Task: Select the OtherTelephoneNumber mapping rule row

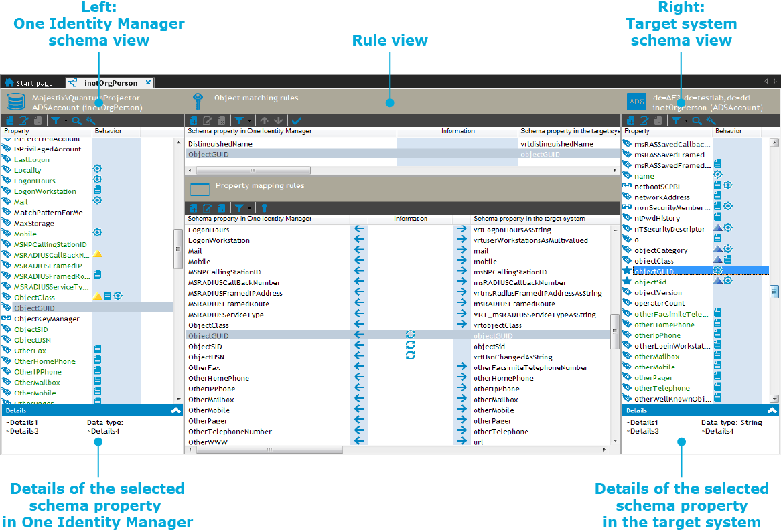Action: pyautogui.click(x=398, y=432)
